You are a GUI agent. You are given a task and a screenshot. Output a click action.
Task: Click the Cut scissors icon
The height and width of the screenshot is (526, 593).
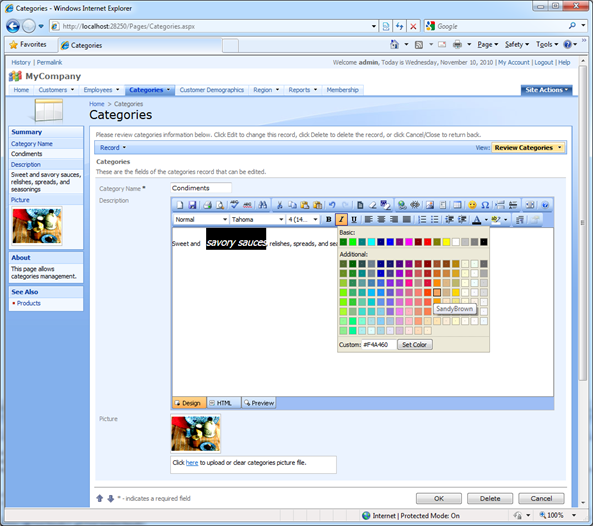coord(279,205)
